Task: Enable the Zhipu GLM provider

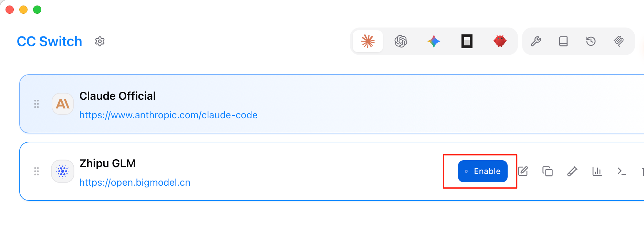Action: point(482,171)
